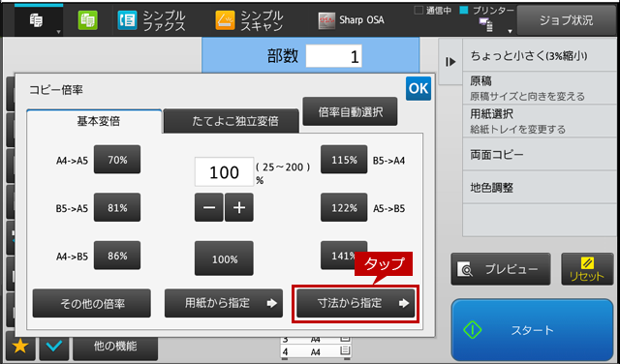Click the B5->A4 label text
The width and height of the screenshot is (620, 364).
point(389,161)
